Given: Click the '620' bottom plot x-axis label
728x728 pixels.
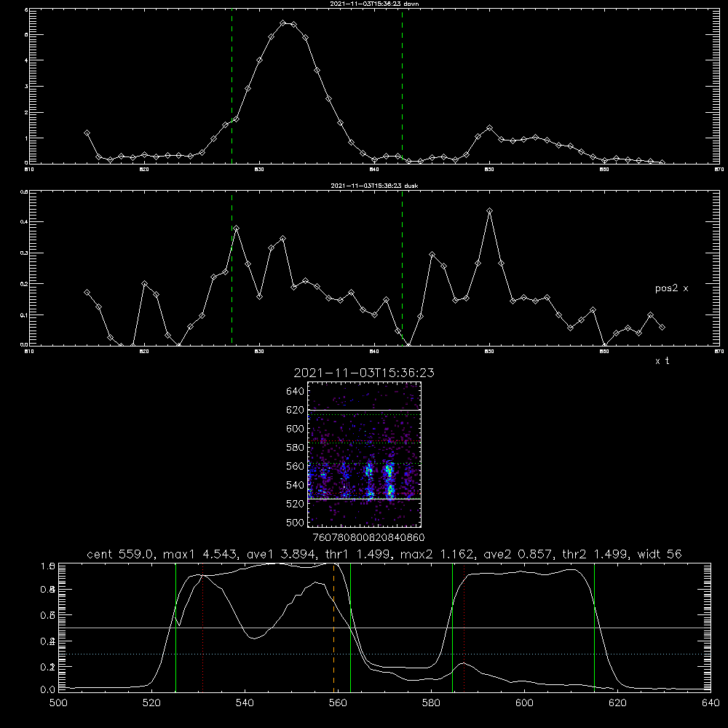Looking at the screenshot, I should 617,703.
